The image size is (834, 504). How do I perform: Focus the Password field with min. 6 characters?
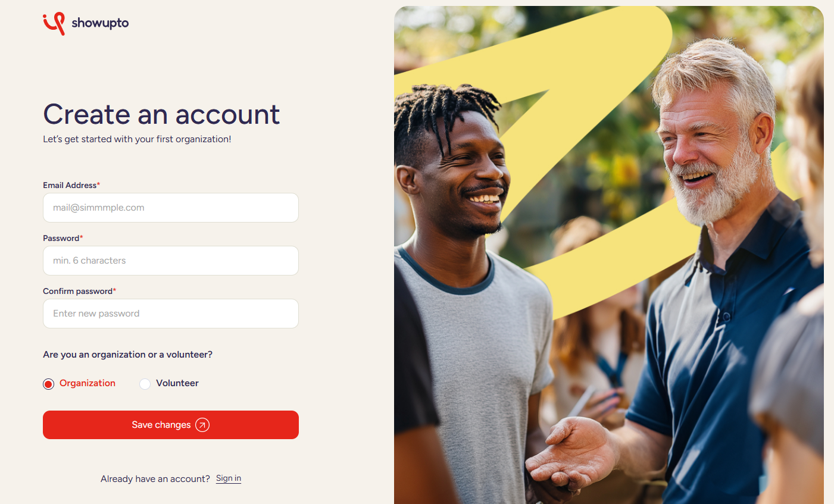point(171,261)
